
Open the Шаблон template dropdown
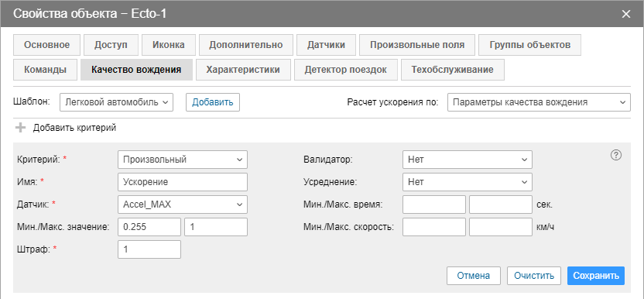coord(117,102)
